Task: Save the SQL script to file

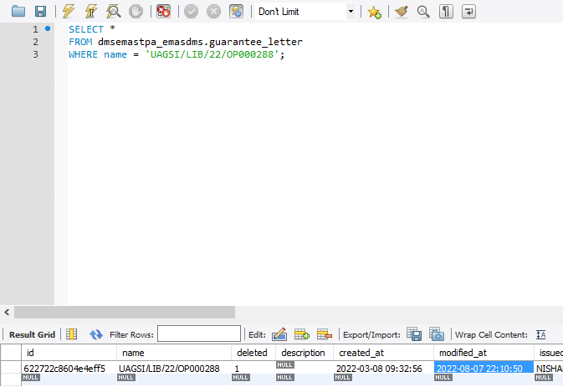Action: (x=40, y=12)
